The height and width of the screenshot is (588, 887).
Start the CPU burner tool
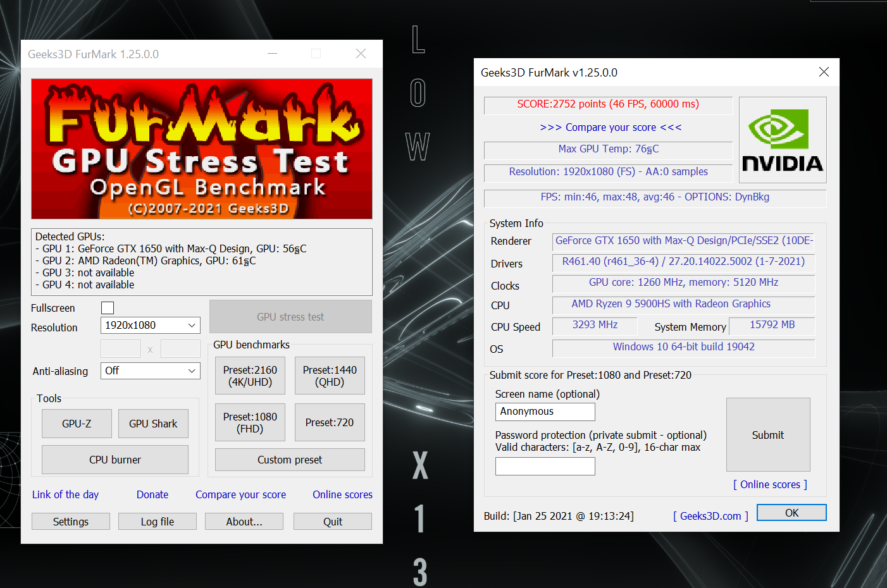click(115, 460)
